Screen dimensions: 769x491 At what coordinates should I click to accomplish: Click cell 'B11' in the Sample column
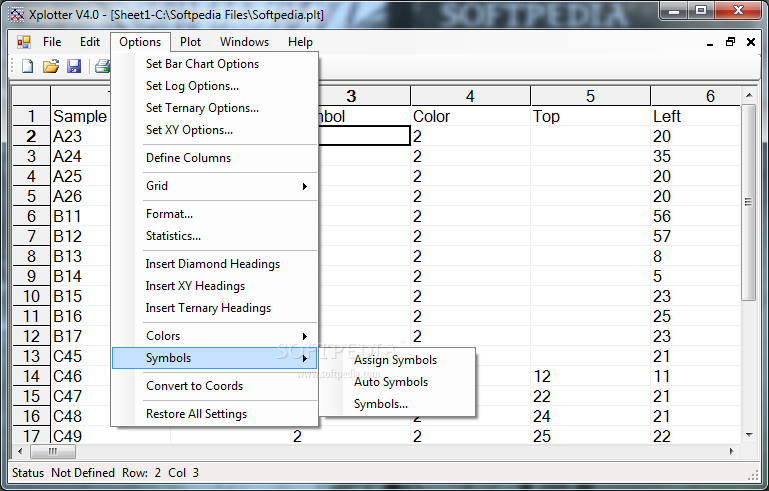click(x=81, y=216)
